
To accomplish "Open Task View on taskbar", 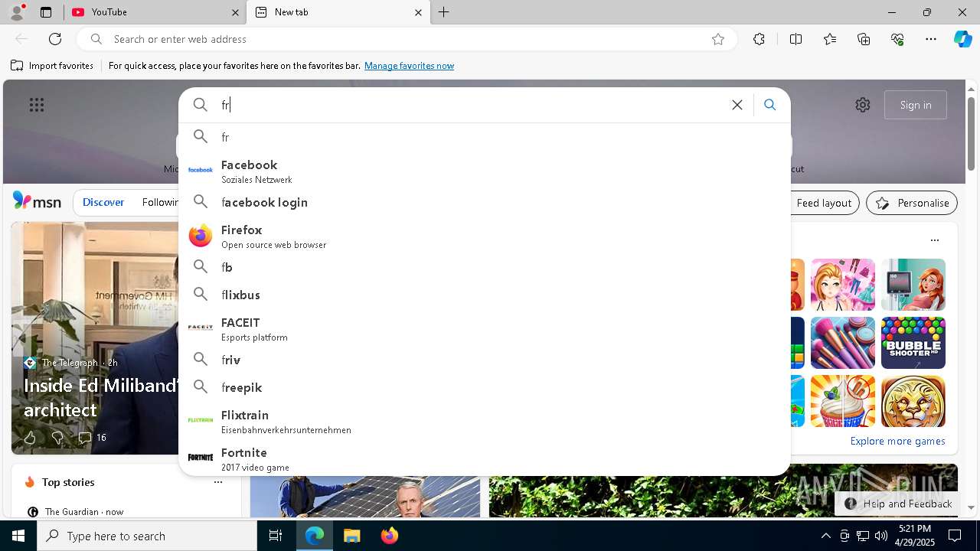I will tap(276, 536).
